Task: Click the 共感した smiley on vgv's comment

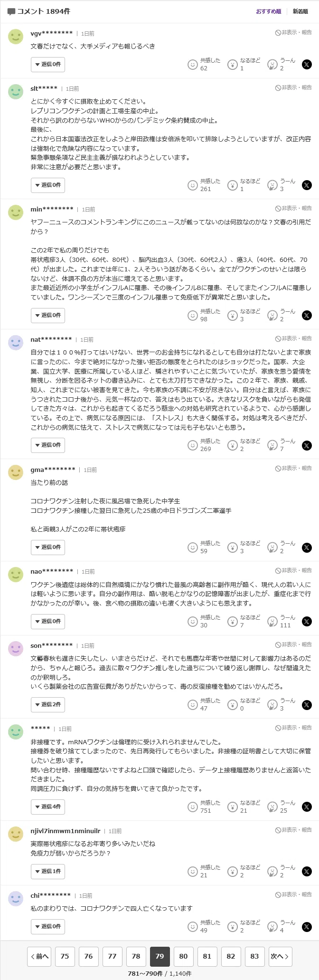Action: (192, 65)
